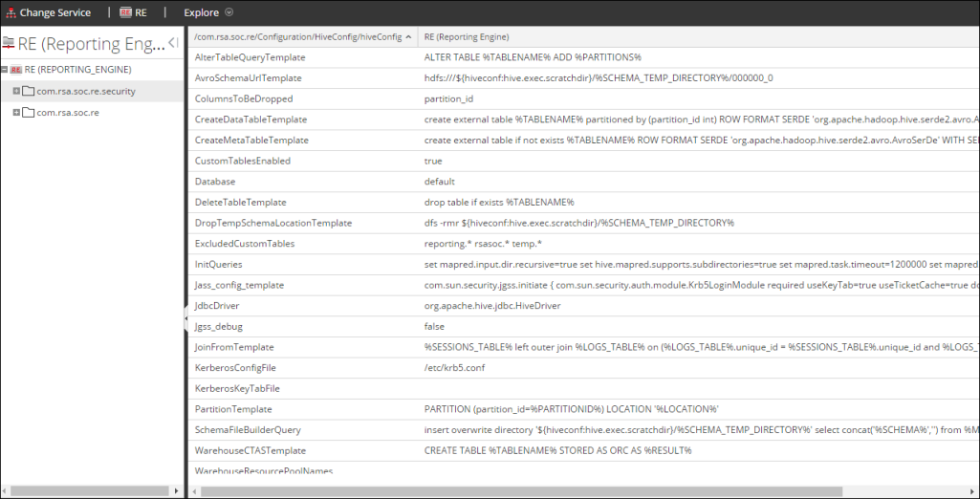Screen dimensions: 980x499
Task: Click the com.sun.security.jgss.initiate value
Action: click(700, 285)
